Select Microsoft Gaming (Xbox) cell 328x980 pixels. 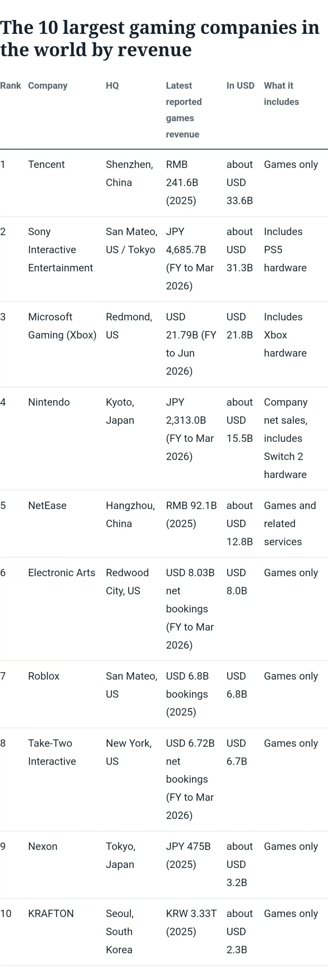point(62,326)
